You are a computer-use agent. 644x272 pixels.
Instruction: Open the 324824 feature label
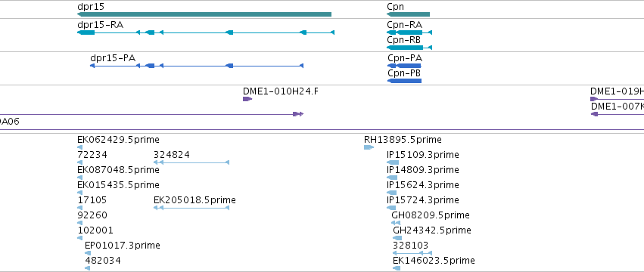[x=172, y=155]
